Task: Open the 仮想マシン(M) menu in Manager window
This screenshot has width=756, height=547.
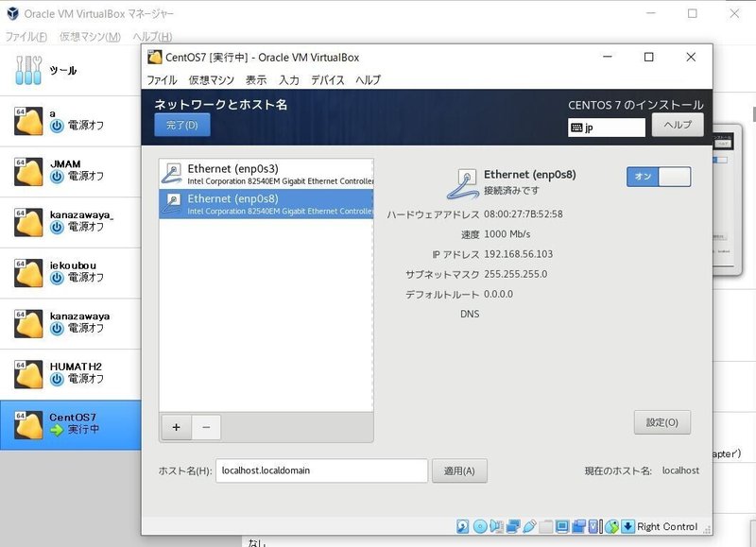Action: click(90, 37)
